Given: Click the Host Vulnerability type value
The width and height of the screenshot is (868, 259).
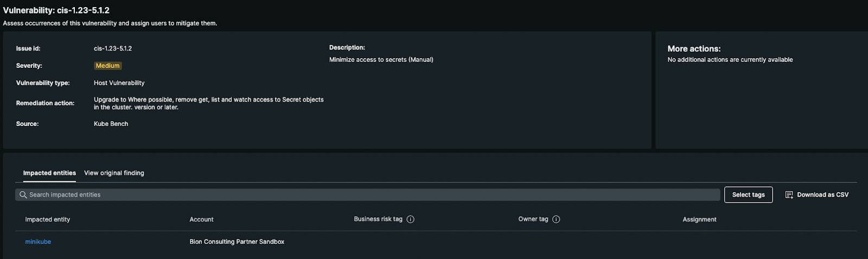Looking at the screenshot, I should pos(119,83).
